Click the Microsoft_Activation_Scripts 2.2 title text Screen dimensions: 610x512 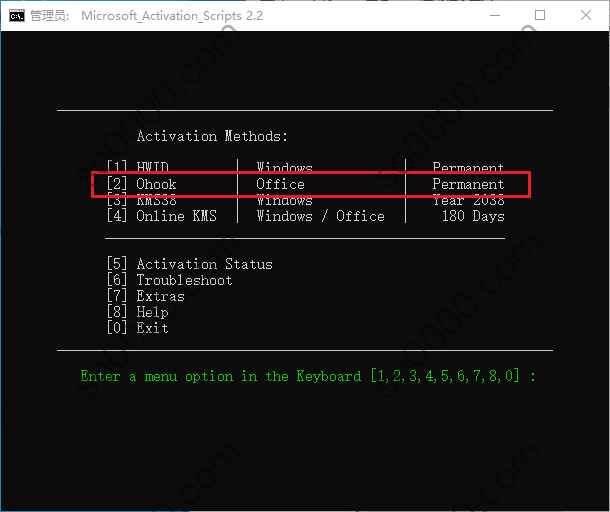coord(172,15)
